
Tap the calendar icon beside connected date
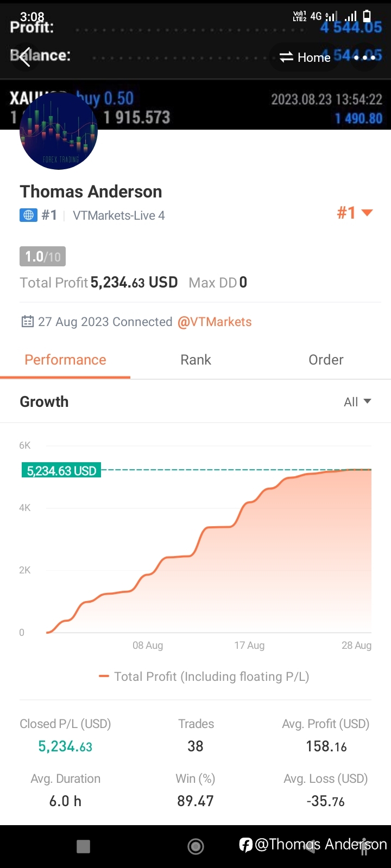(x=27, y=322)
